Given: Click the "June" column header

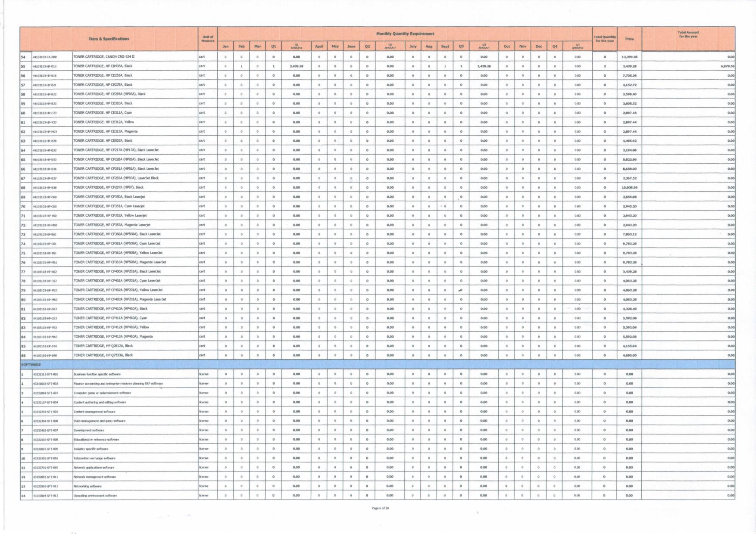Looking at the screenshot, I should 351,46.
